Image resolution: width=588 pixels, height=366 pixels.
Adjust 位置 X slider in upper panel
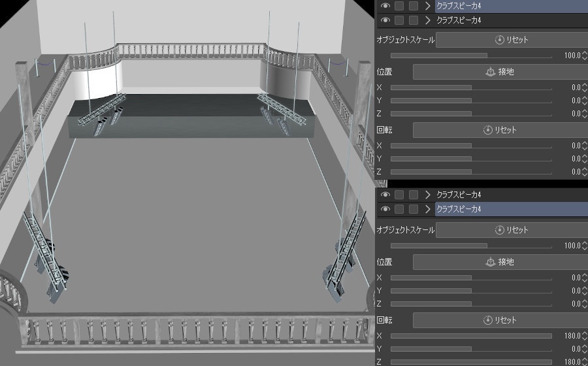471,88
